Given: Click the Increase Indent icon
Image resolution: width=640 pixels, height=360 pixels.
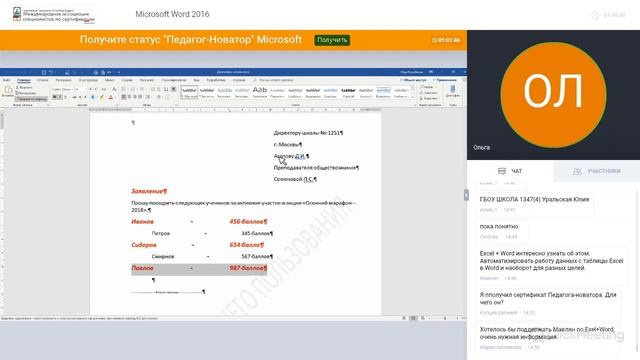Looking at the screenshot, I should pyautogui.click(x=158, y=89).
